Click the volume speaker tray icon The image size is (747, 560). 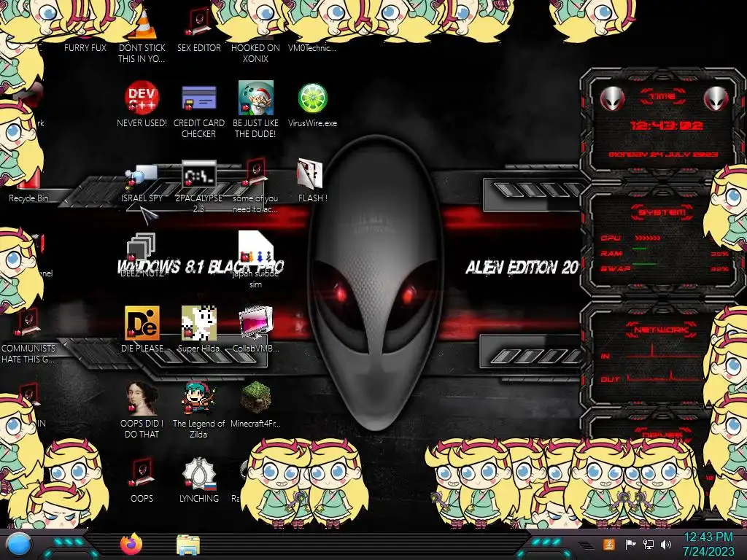tap(666, 544)
